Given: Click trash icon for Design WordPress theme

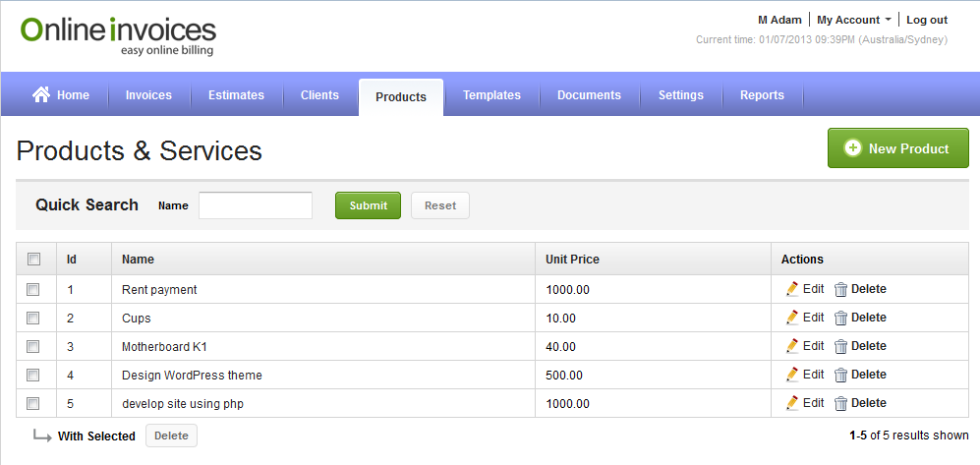Looking at the screenshot, I should pos(840,375).
